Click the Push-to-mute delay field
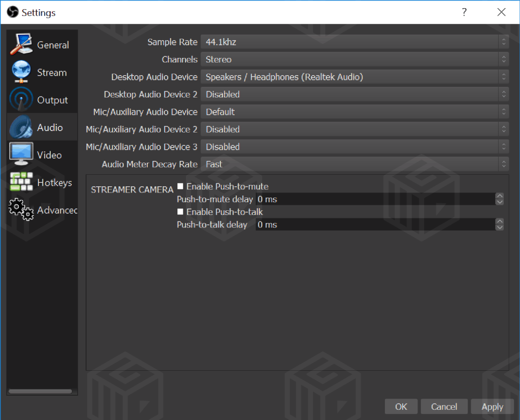The image size is (520, 420). tap(375, 199)
